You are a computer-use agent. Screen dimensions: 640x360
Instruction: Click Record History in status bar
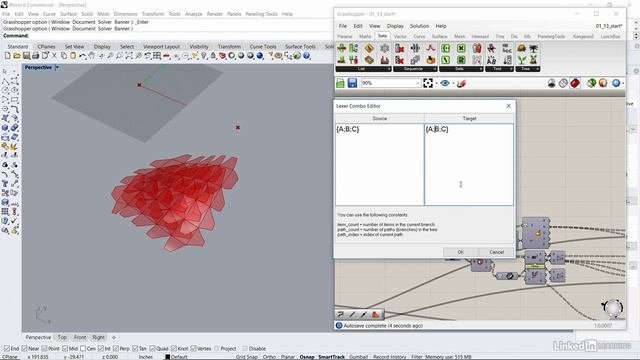389,357
